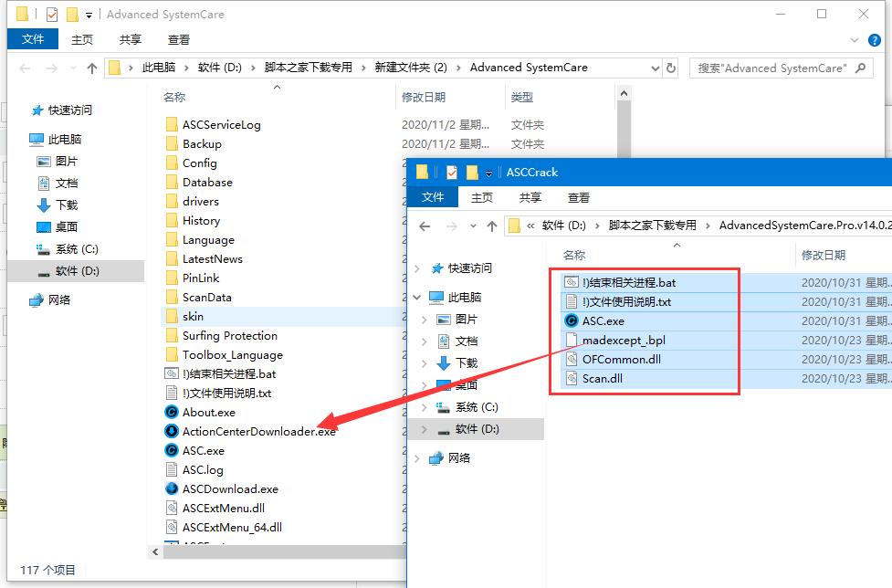Viewport: 892px width, 588px height.
Task: Expand 网络 in ASCCrack sidebar
Action: pos(417,458)
